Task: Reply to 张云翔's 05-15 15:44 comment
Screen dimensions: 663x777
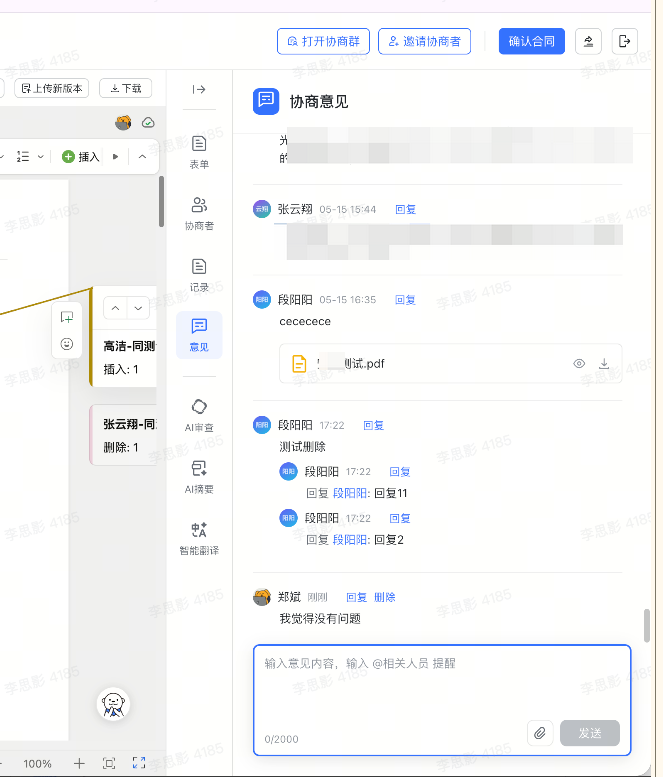Action: (x=405, y=210)
